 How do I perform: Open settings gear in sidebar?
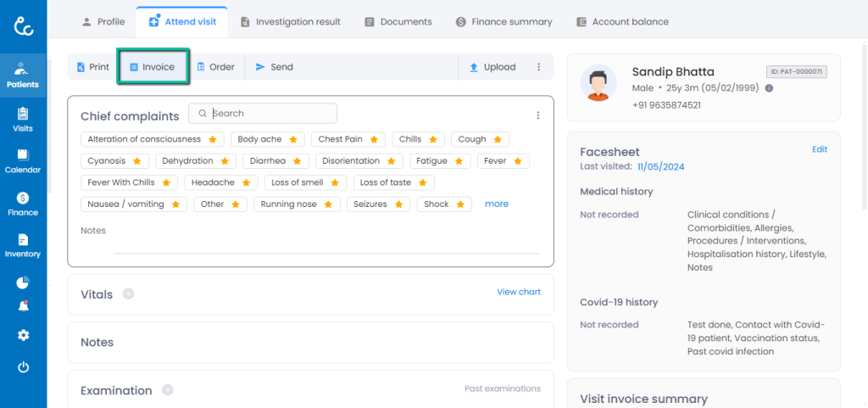click(x=23, y=335)
